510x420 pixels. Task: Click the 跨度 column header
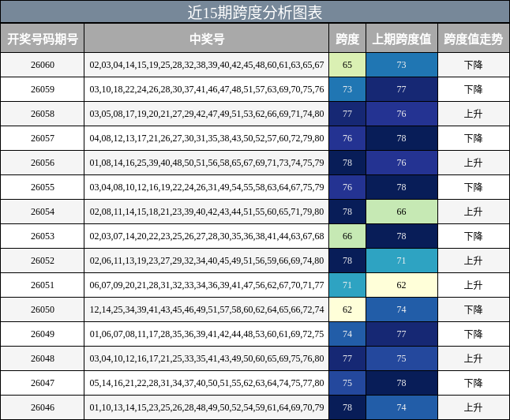click(347, 39)
